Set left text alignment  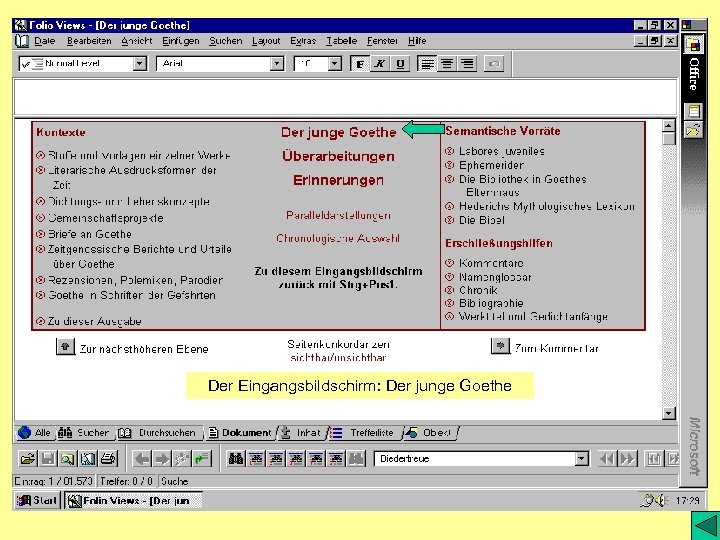[x=427, y=63]
